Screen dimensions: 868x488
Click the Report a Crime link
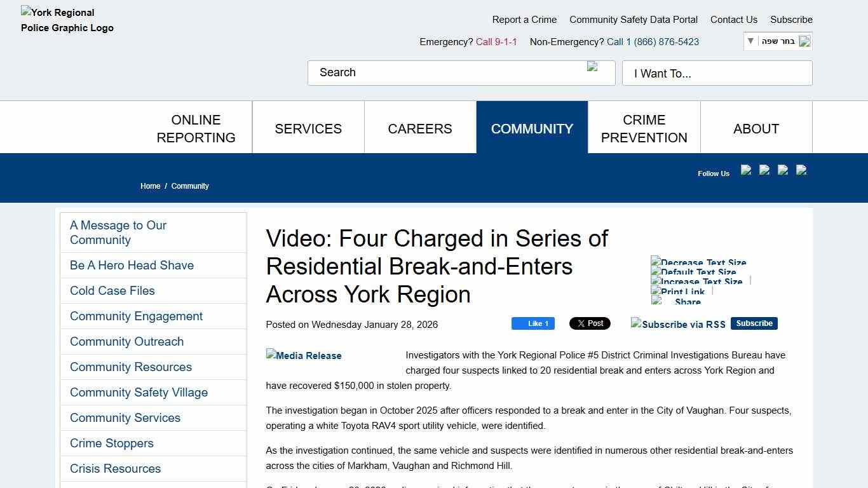(524, 19)
